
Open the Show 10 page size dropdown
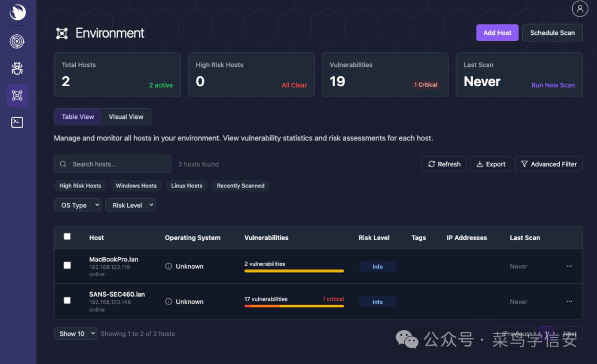[75, 334]
